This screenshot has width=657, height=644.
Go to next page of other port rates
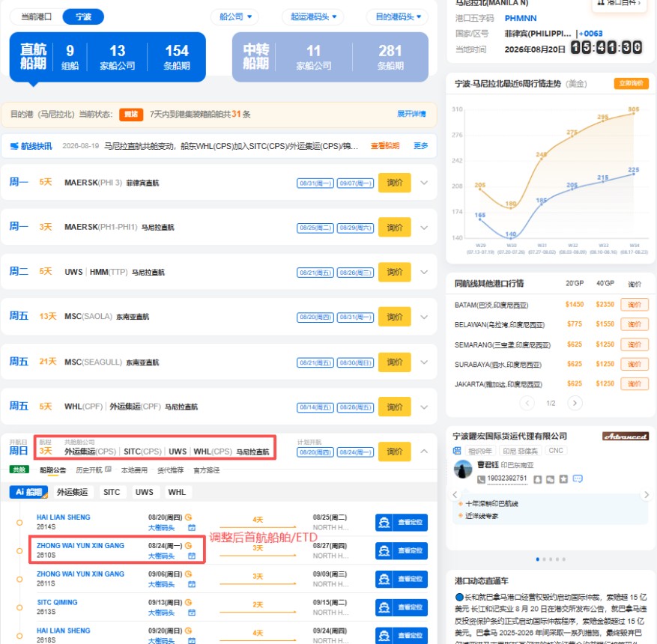(x=575, y=403)
